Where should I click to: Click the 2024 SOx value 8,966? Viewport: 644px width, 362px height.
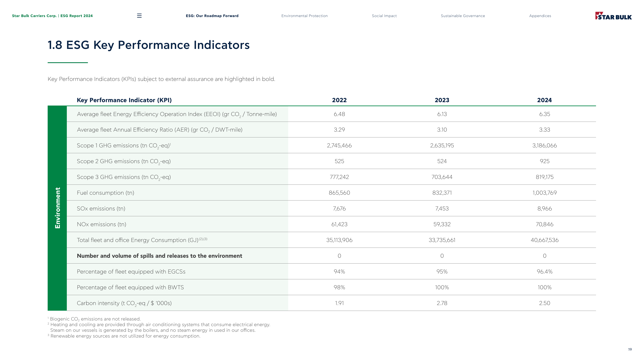click(545, 209)
